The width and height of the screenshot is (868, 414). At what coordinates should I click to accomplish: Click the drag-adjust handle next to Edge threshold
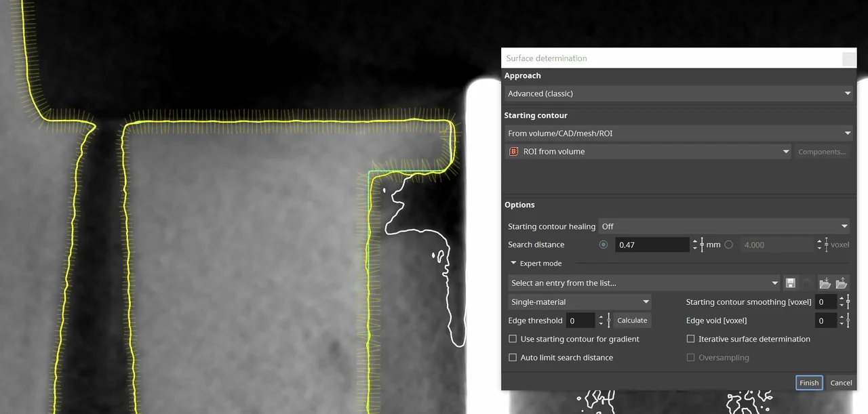tap(609, 320)
